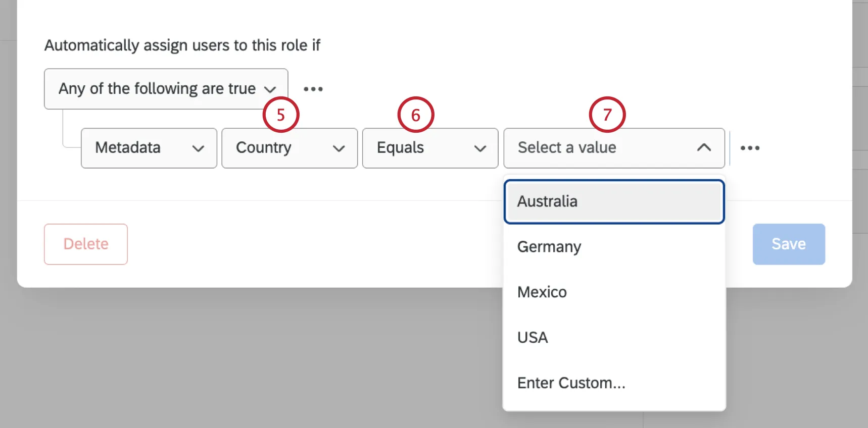Click the chevron on the condition logic dropdown

point(271,89)
